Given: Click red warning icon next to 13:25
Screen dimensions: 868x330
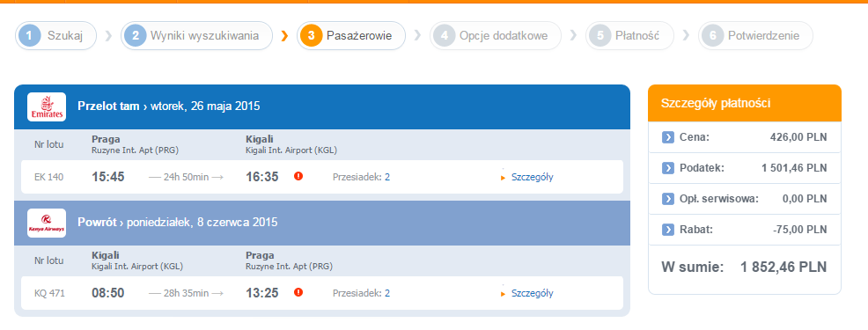Looking at the screenshot, I should pyautogui.click(x=298, y=292).
